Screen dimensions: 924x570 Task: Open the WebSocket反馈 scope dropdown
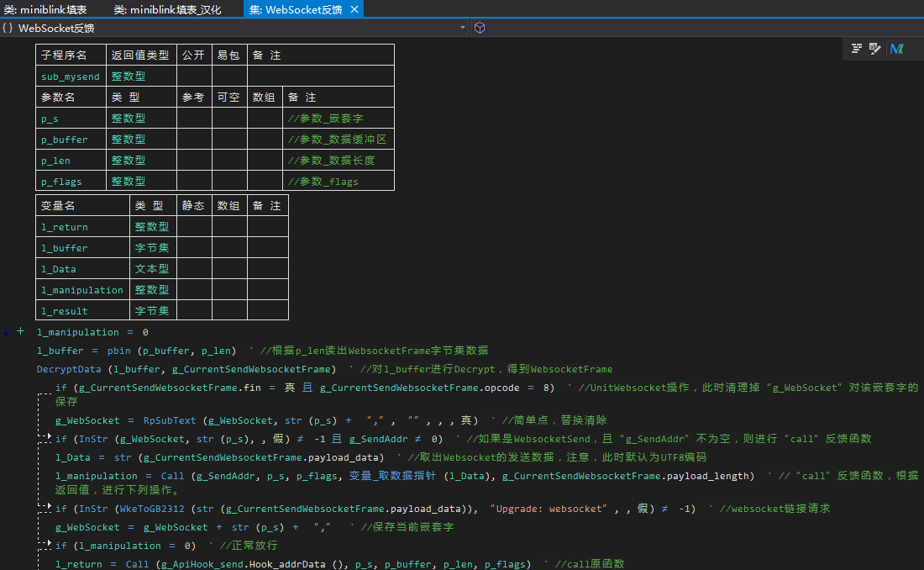point(463,28)
